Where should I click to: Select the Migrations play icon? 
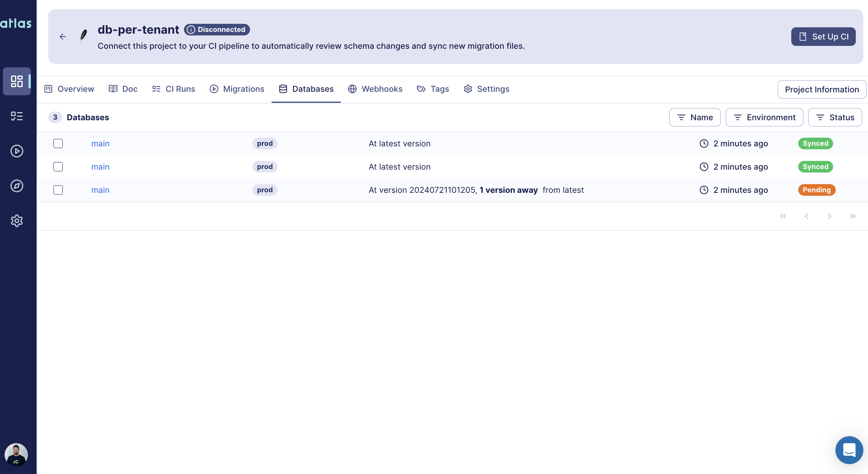point(214,89)
